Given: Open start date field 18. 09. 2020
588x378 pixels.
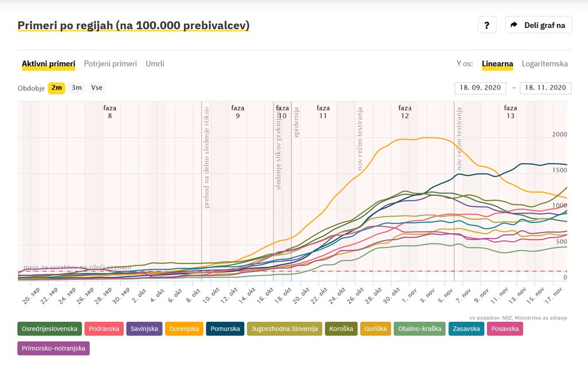Looking at the screenshot, I should [x=480, y=88].
